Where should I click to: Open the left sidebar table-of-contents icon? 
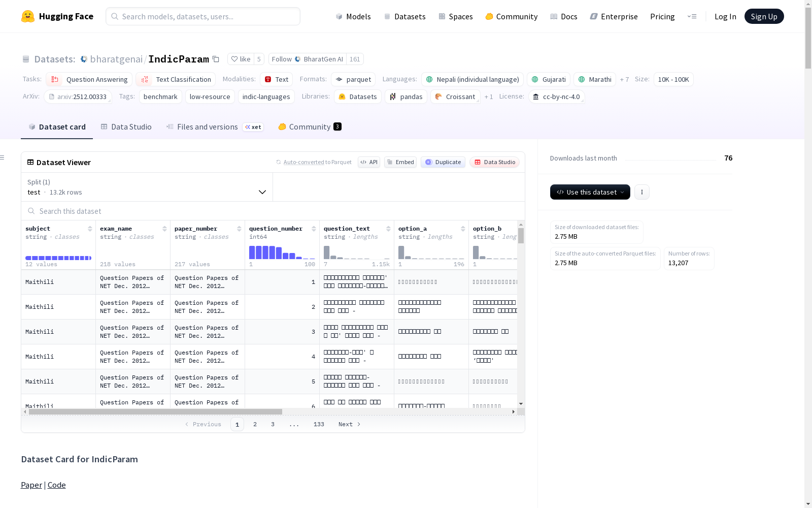[3, 157]
